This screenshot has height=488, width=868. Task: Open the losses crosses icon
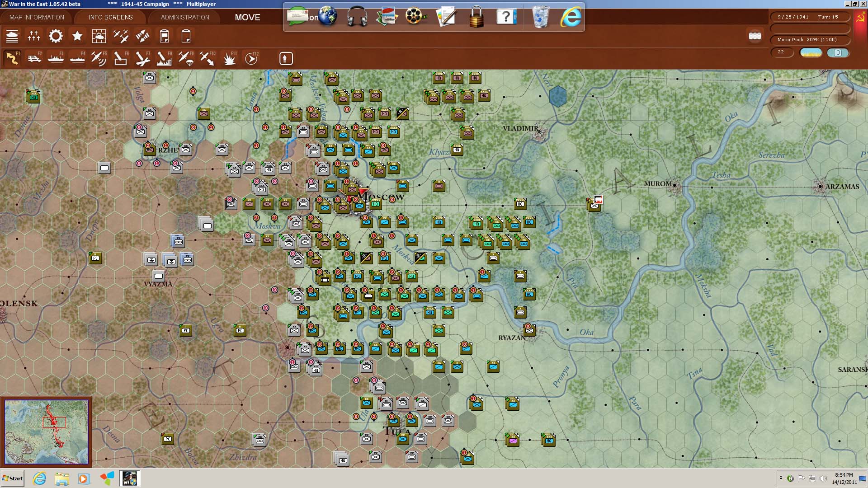pos(34,36)
